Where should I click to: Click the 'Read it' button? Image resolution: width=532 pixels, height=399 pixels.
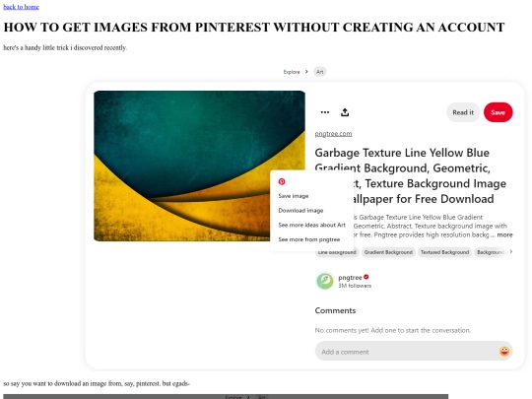coord(463,112)
